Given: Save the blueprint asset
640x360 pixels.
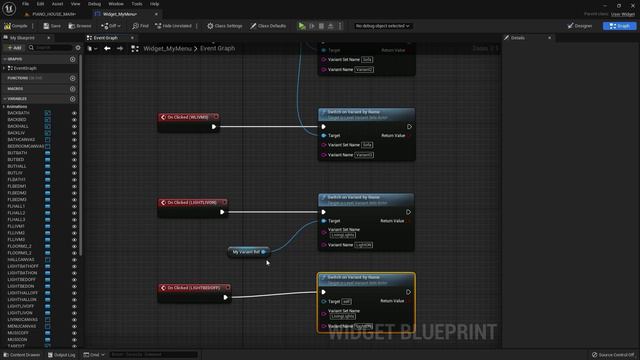Looking at the screenshot, I should click(x=52, y=26).
